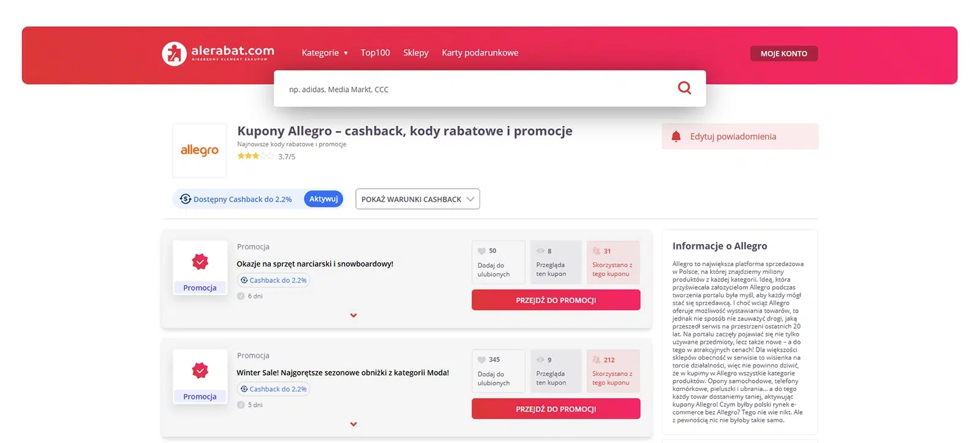
Task: Click the search magnifier icon
Action: (684, 88)
